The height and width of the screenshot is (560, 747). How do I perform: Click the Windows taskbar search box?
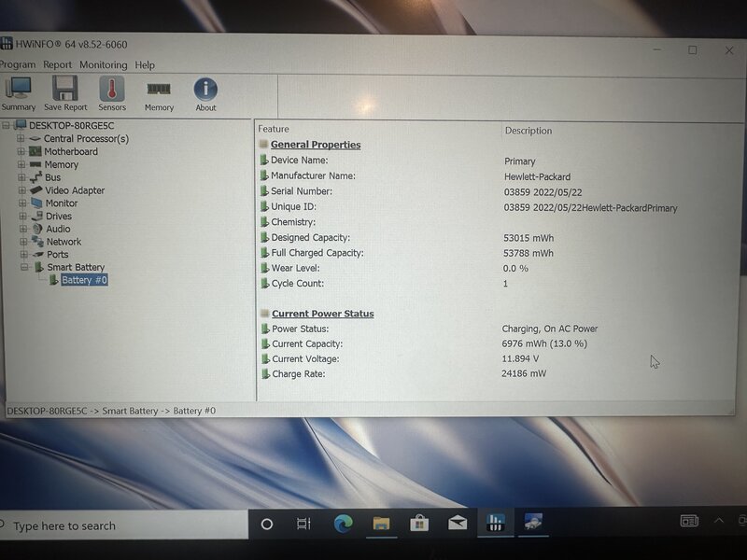coord(124,525)
